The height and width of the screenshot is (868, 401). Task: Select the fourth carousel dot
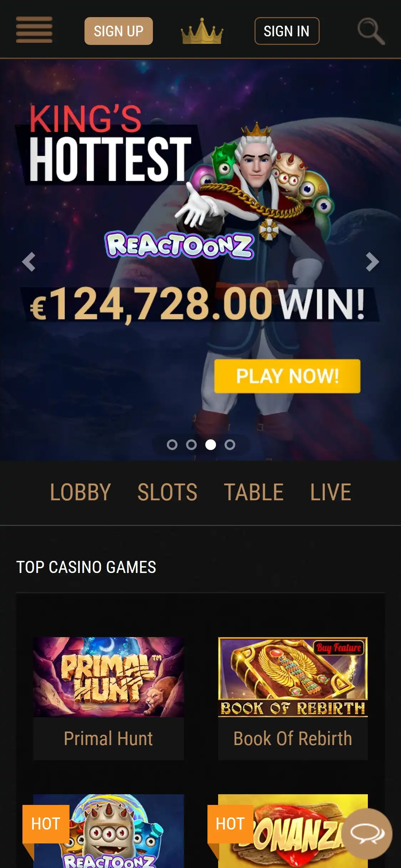tap(230, 445)
